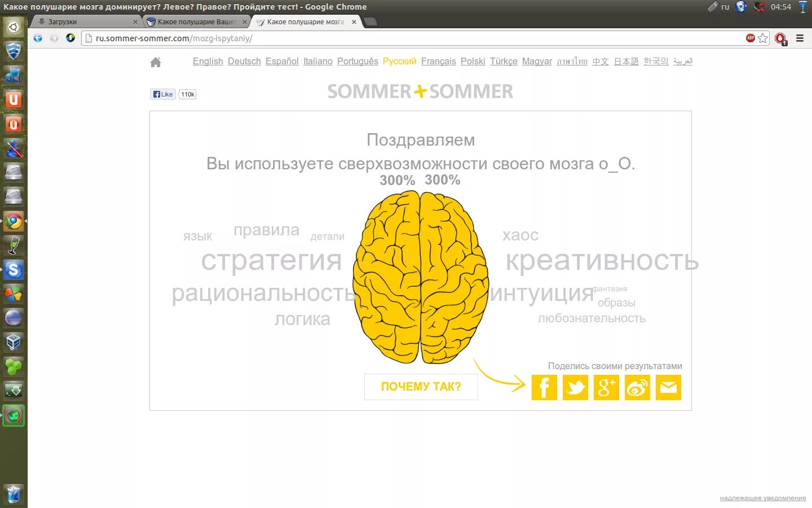Open Google Chrome from the launcher

(14, 221)
